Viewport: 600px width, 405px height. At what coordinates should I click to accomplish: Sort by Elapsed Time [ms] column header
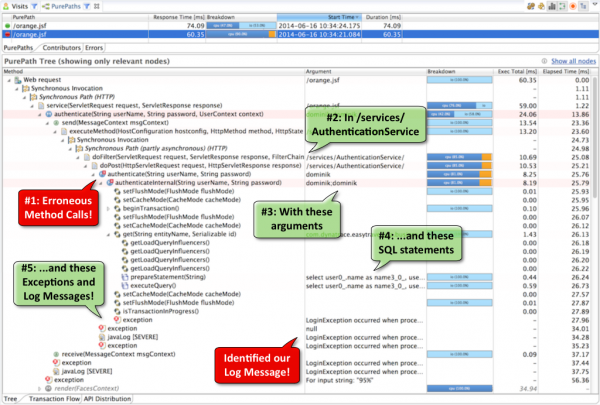[x=565, y=72]
